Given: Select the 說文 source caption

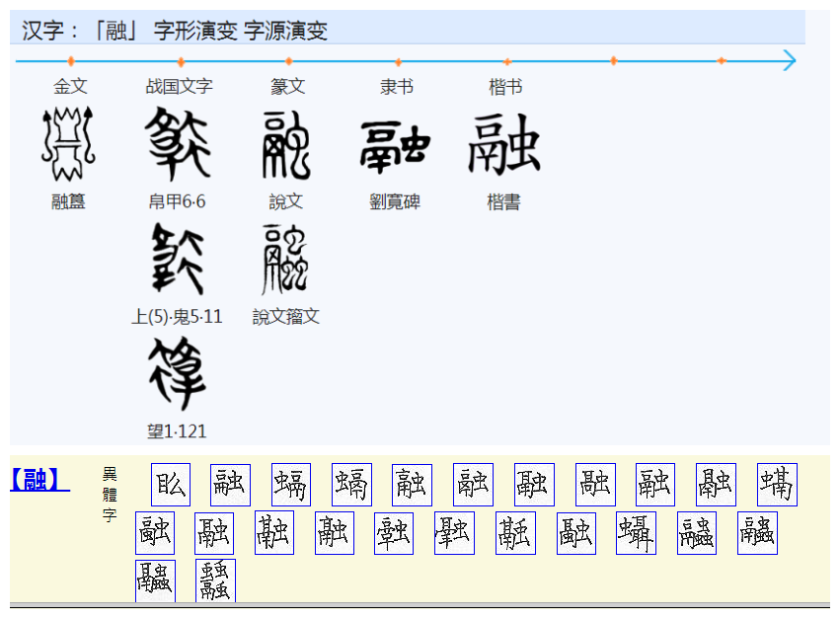Looking at the screenshot, I should tap(286, 202).
